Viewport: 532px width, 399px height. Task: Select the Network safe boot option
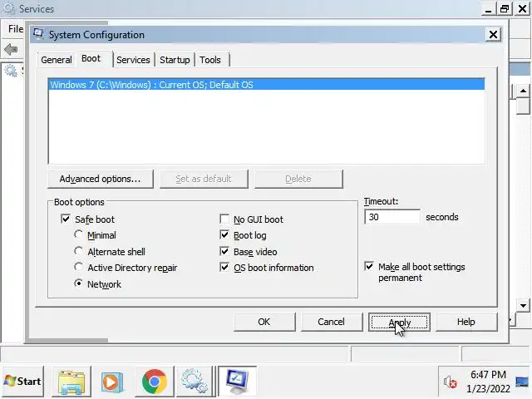pos(78,283)
